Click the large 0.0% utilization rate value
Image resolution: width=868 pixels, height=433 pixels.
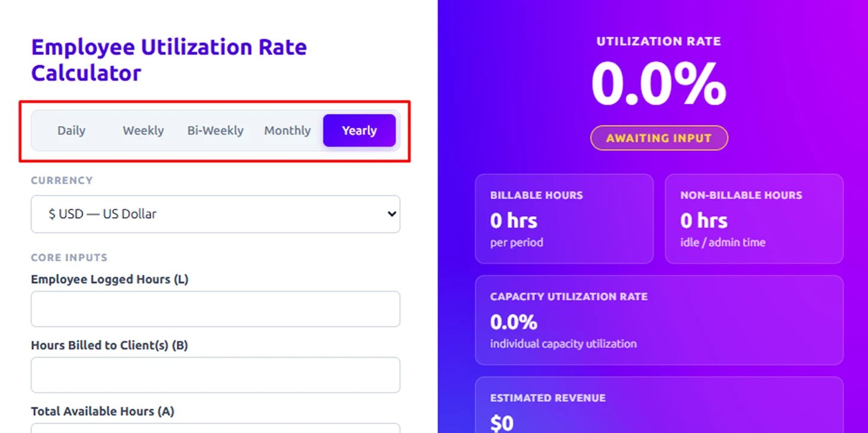658,84
